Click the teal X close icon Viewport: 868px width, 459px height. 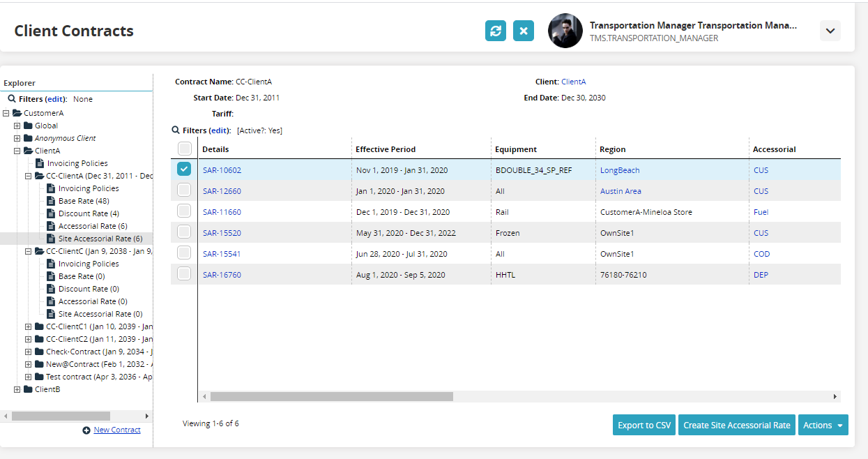[x=524, y=31]
